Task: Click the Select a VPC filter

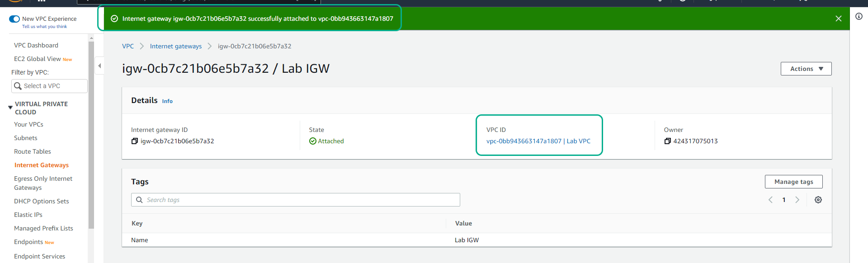Action: [50, 86]
